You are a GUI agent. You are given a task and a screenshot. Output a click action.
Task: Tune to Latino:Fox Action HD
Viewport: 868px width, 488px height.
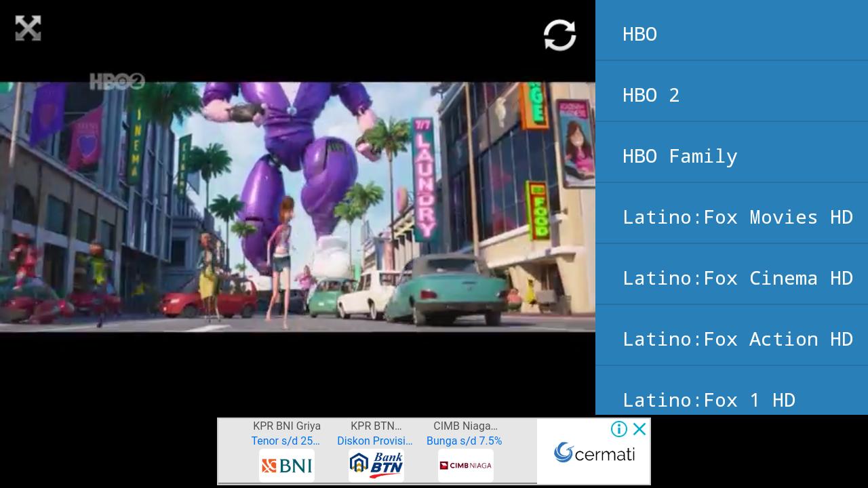732,335
